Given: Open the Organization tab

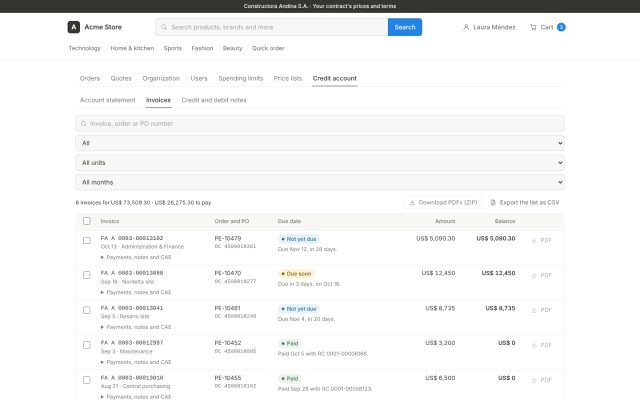Looking at the screenshot, I should 161,78.
